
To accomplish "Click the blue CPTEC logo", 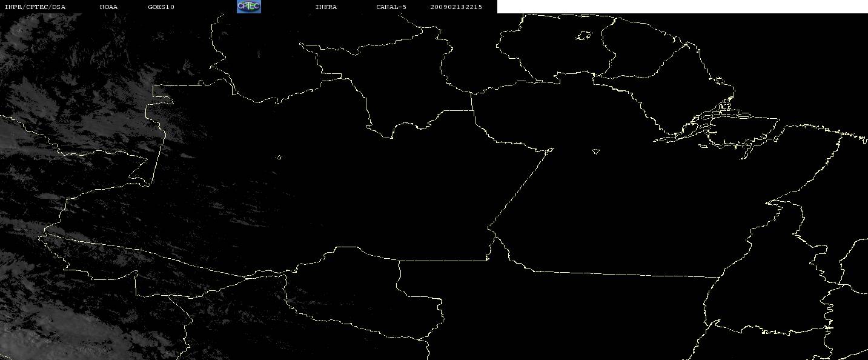I will pyautogui.click(x=248, y=6).
